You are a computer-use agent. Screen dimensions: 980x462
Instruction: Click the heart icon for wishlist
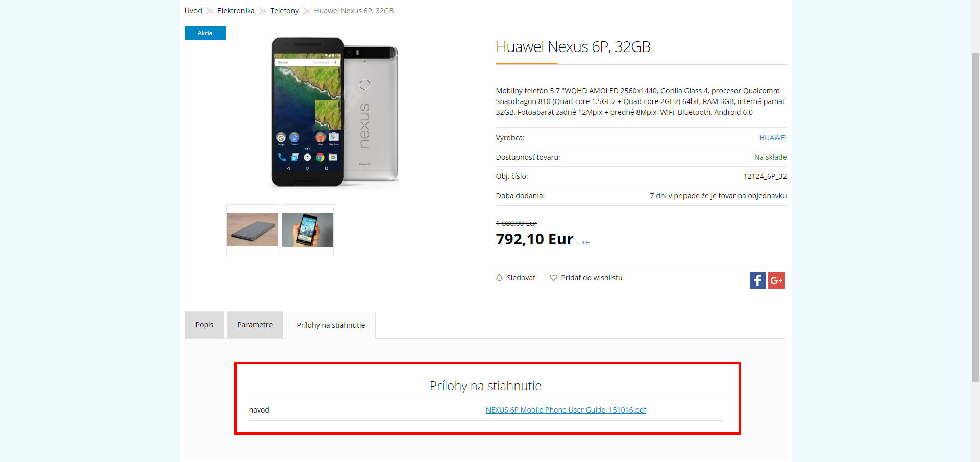coord(553,278)
